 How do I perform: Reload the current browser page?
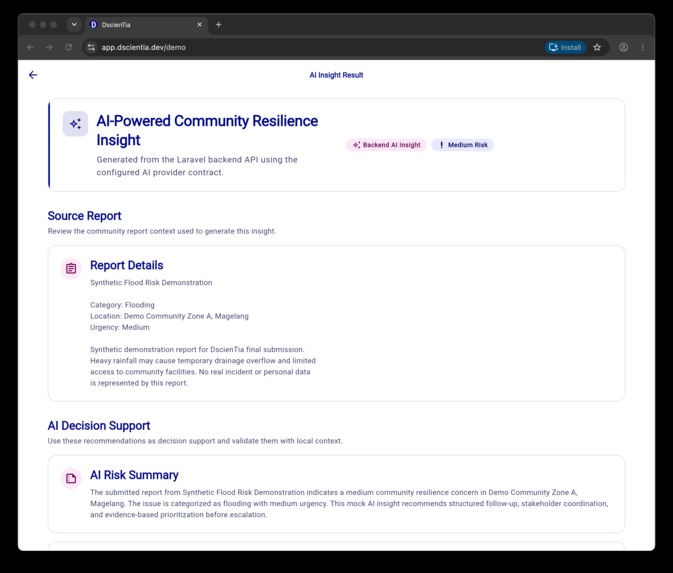tap(68, 47)
